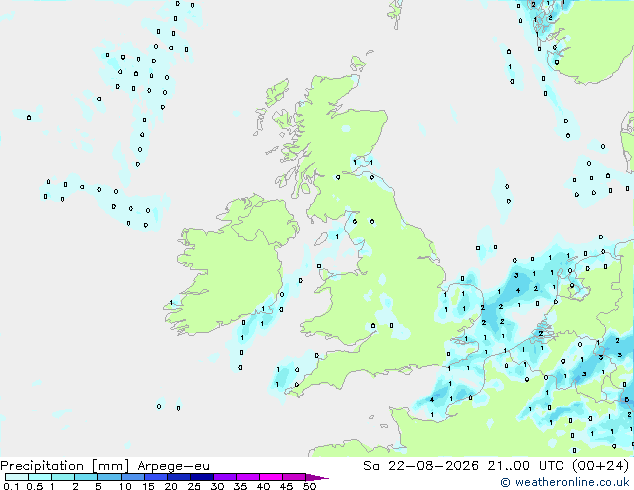Click the copyright symbol beside weatheronline
Screen dimensions: 634x490
click(505, 482)
